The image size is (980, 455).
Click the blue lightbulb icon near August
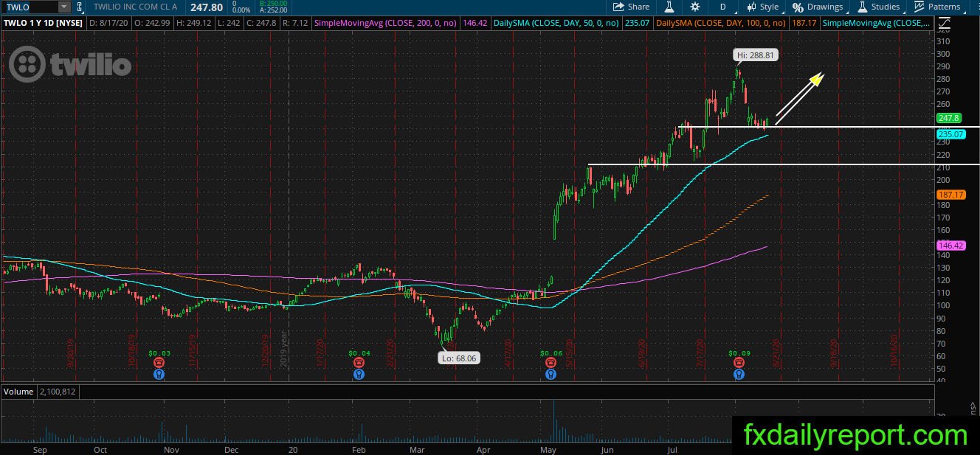tap(739, 375)
